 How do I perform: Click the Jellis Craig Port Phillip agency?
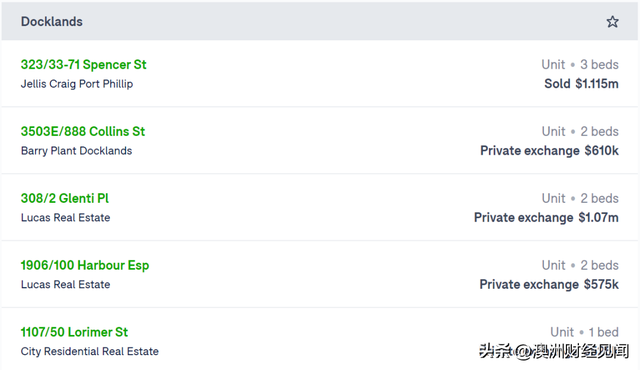click(x=77, y=84)
